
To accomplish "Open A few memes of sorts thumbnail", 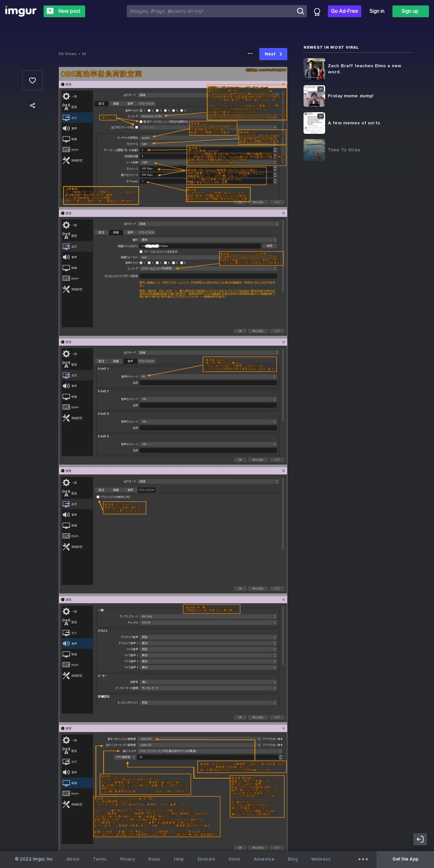I will 314,123.
